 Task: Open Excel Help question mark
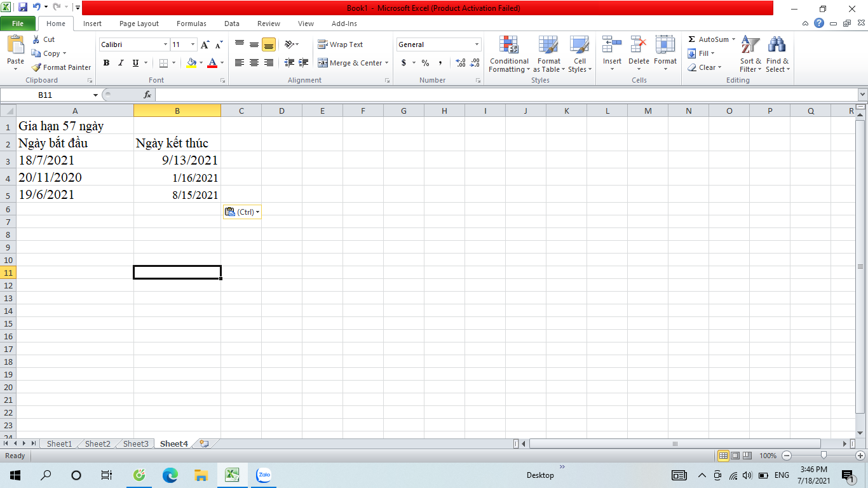pos(819,24)
